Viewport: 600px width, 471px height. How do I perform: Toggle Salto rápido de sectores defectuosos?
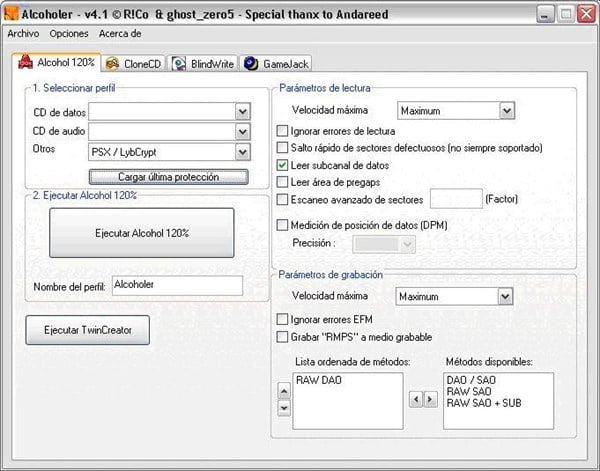[x=282, y=148]
